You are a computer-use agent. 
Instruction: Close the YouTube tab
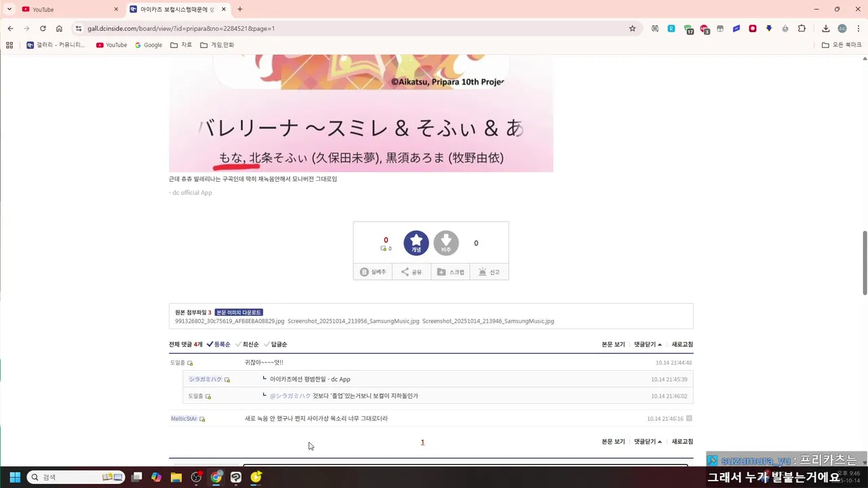pyautogui.click(x=116, y=9)
